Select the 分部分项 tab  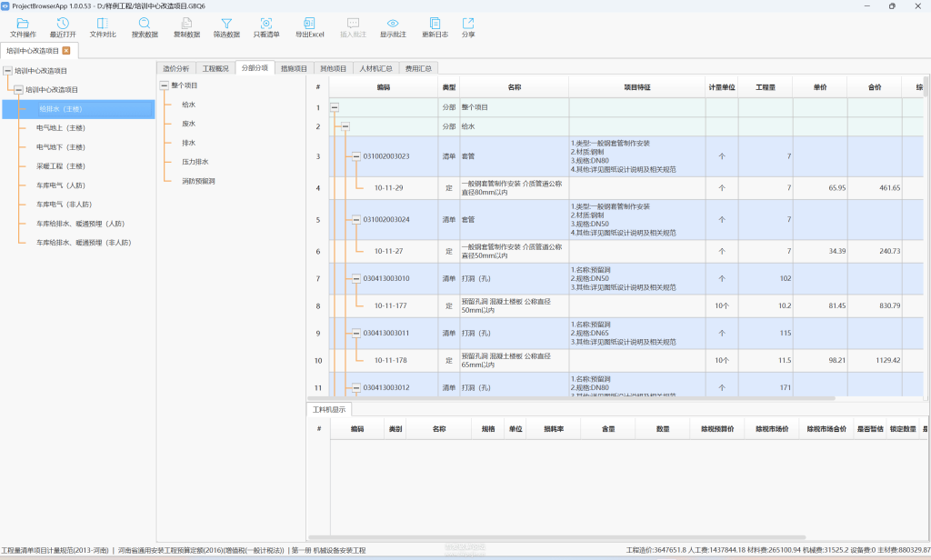[x=255, y=67]
